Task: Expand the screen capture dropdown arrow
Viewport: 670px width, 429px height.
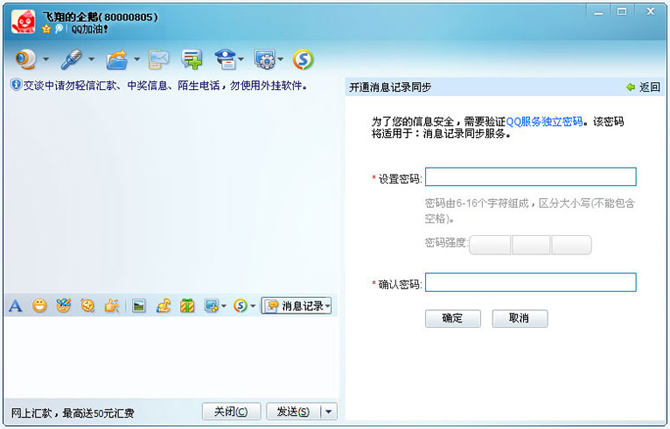Action: coord(223,306)
